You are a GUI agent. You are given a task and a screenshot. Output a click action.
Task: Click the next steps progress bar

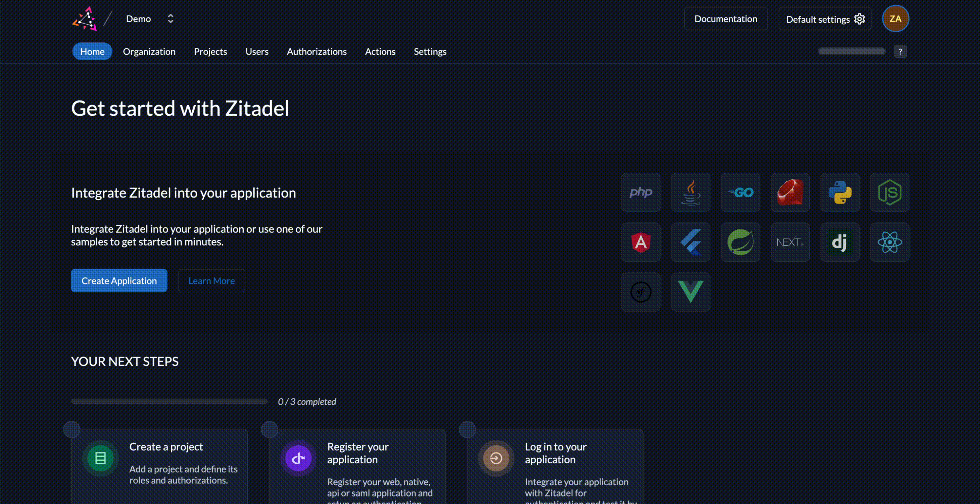click(169, 401)
